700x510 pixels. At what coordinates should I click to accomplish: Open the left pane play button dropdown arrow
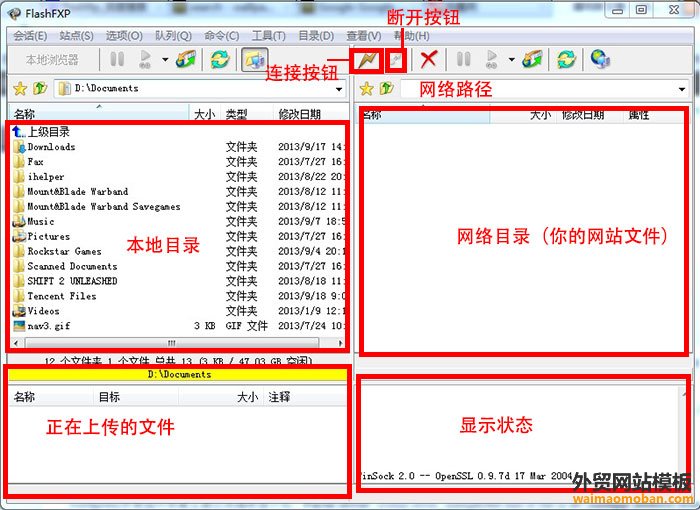click(165, 59)
